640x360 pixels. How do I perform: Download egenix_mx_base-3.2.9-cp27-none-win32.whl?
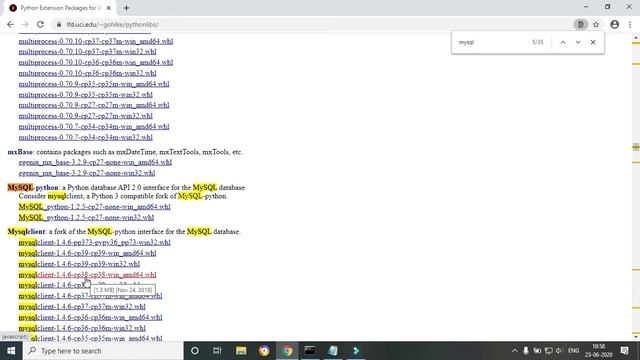pyautogui.click(x=87, y=173)
